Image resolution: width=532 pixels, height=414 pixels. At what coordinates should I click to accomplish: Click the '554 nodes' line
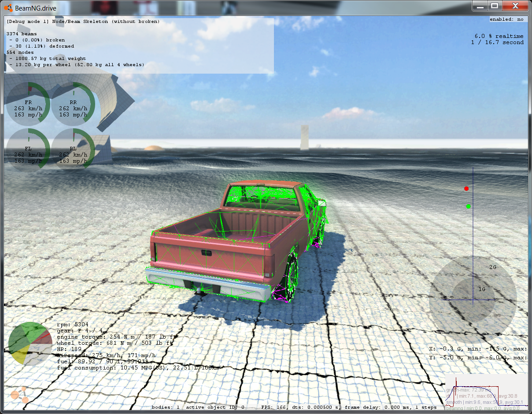coord(20,52)
